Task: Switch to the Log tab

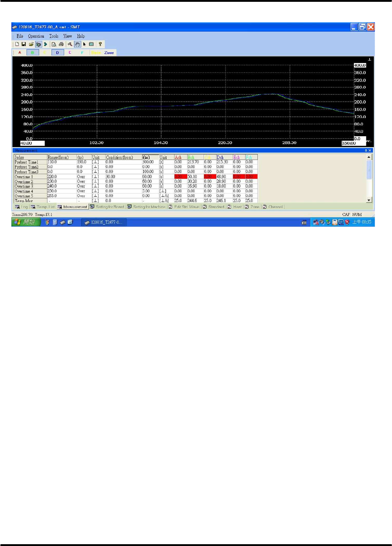Action: (21, 207)
